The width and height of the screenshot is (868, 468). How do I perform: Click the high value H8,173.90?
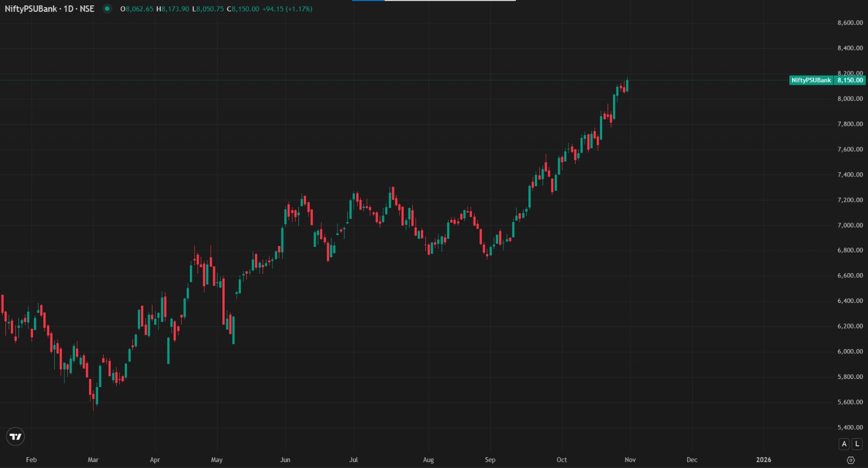click(x=173, y=9)
